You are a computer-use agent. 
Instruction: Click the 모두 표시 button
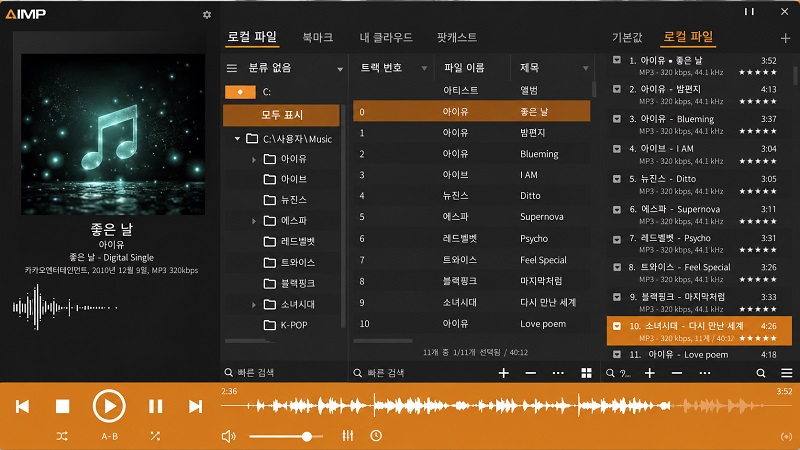click(282, 115)
